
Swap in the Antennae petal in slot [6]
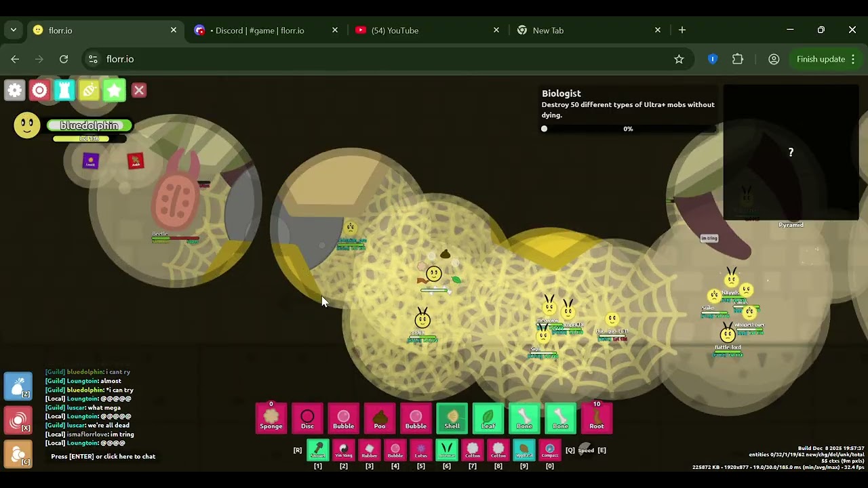[446, 450]
